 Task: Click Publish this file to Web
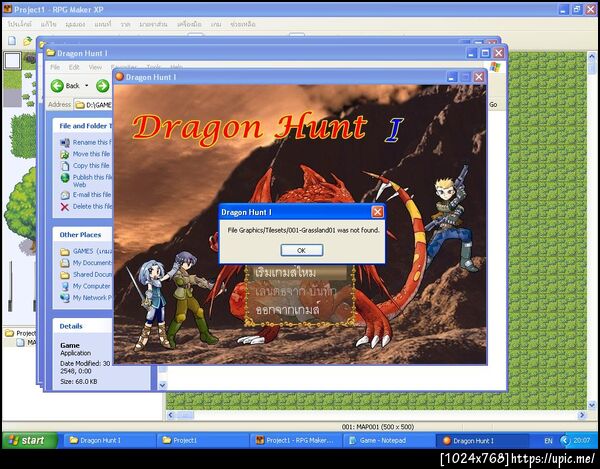(x=92, y=181)
